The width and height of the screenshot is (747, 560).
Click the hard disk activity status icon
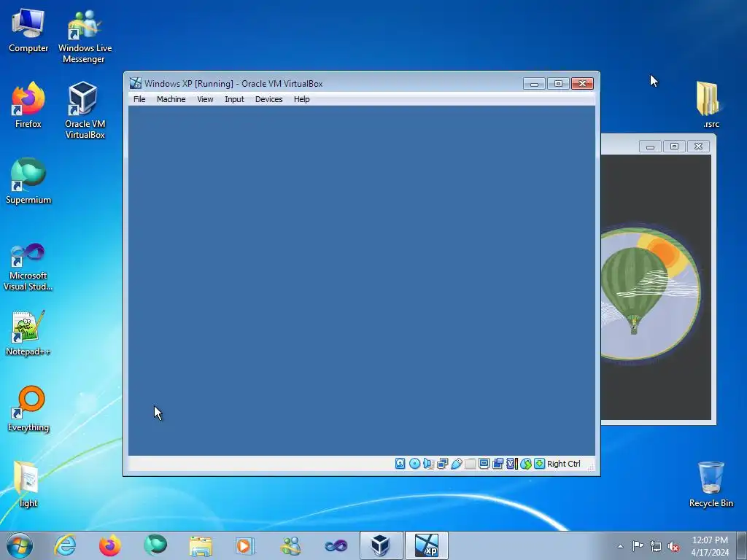point(400,463)
